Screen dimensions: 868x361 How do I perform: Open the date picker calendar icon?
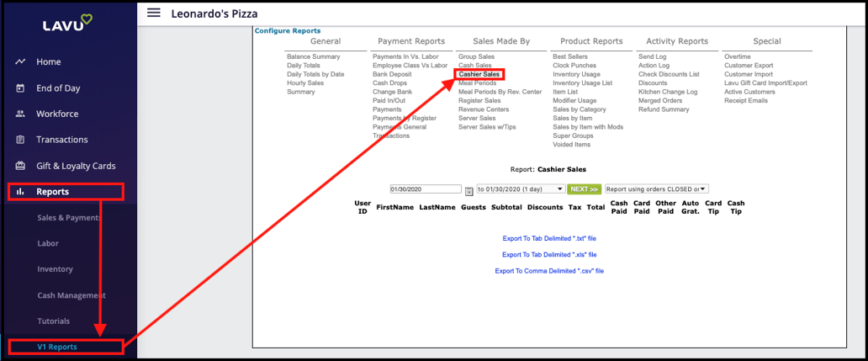pos(468,190)
